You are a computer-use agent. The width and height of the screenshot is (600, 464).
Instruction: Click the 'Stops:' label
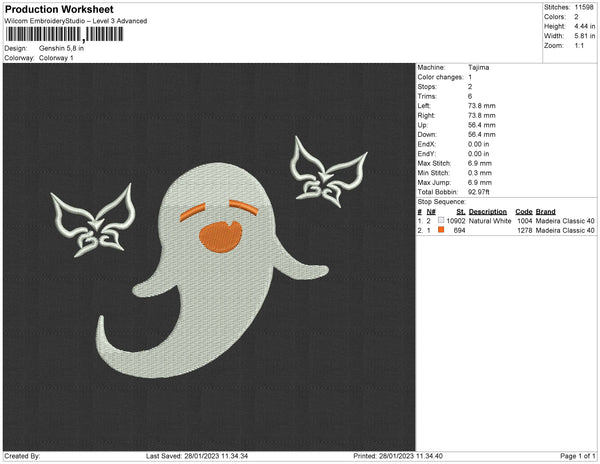[x=427, y=86]
